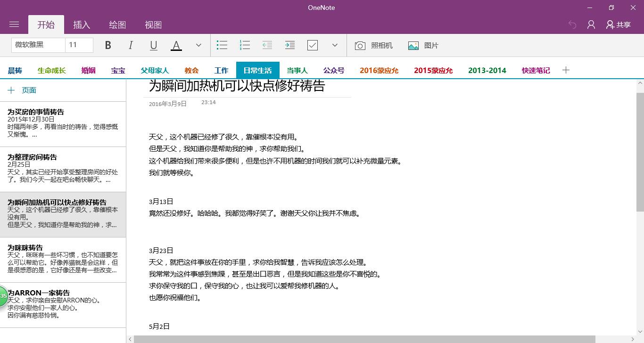Apply font color with the A button
This screenshot has width=644, height=343.
click(176, 45)
